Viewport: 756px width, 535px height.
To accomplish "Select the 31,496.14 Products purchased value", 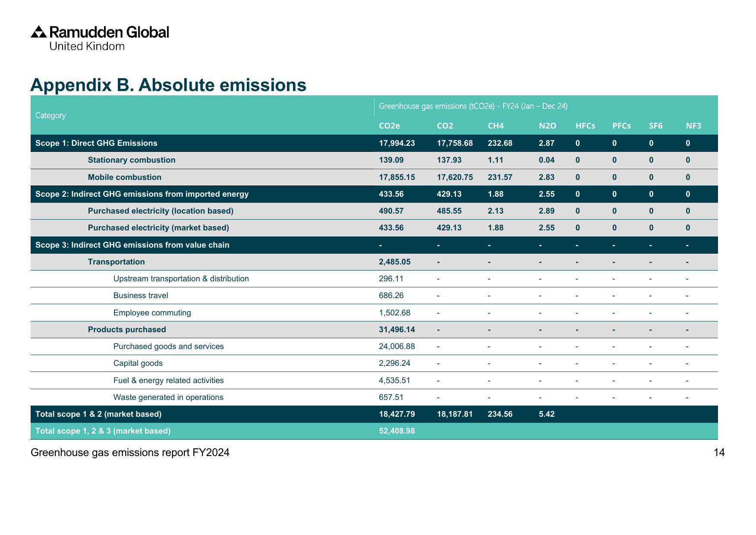I will 397,330.
